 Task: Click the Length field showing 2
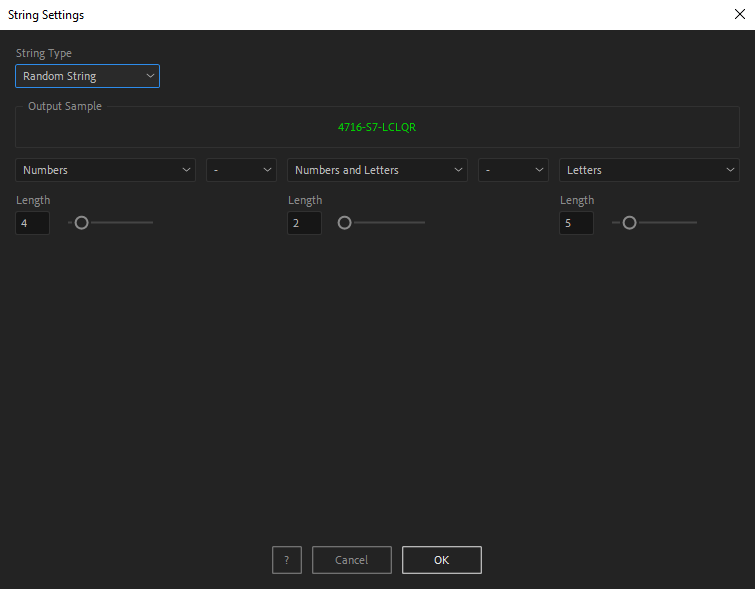[x=304, y=223]
